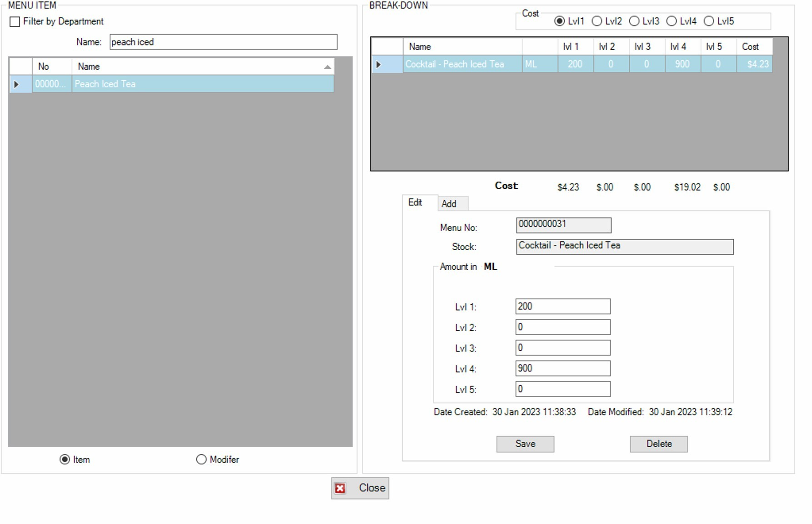Select the Lvl2 cost radio button
Image resolution: width=812 pixels, height=524 pixels.
pos(597,21)
